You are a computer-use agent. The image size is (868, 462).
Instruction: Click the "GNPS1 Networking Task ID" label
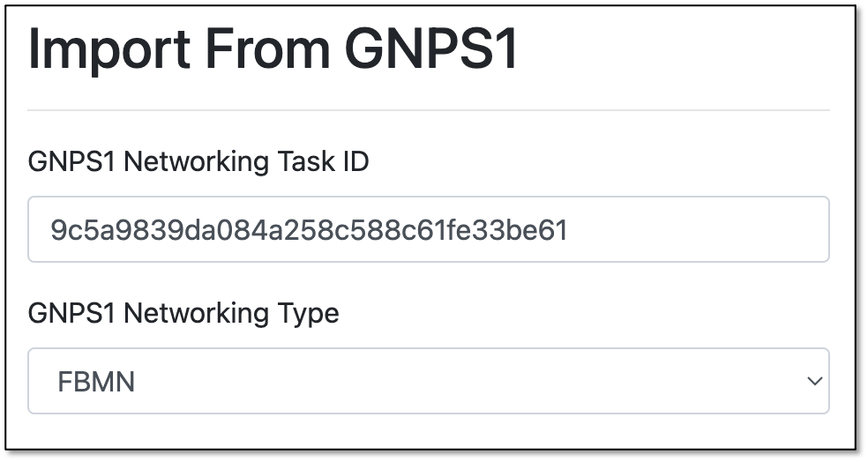pyautogui.click(x=198, y=161)
